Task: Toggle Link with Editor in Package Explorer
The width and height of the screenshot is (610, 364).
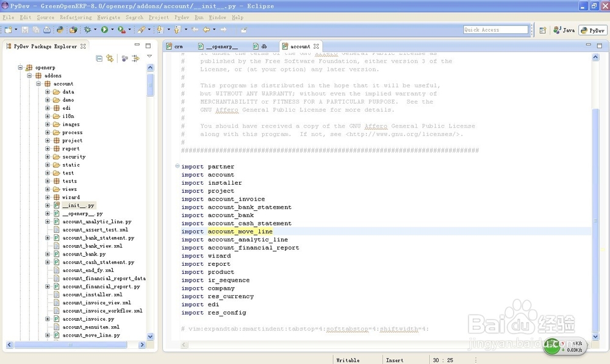Action: coord(110,59)
